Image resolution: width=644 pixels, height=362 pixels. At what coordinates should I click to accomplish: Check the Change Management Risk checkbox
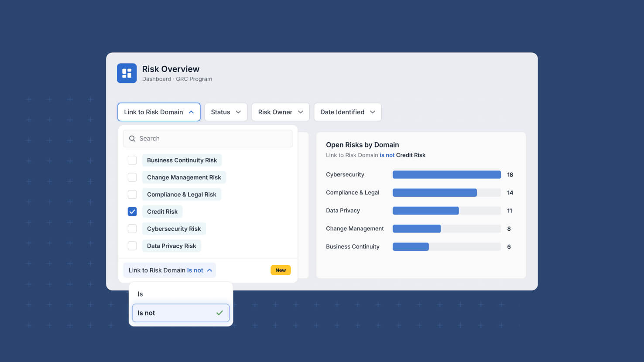(x=132, y=177)
